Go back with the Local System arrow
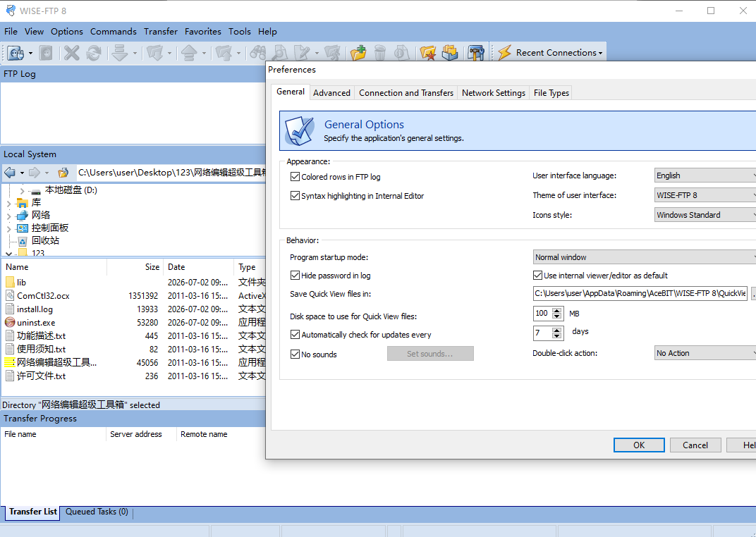The width and height of the screenshot is (756, 537). (x=10, y=173)
